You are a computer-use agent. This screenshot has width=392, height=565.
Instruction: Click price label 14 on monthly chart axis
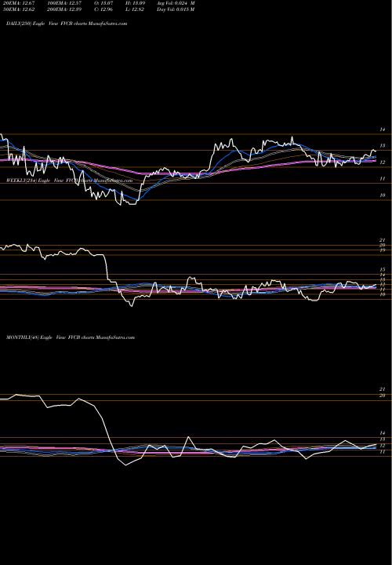[383, 433]
